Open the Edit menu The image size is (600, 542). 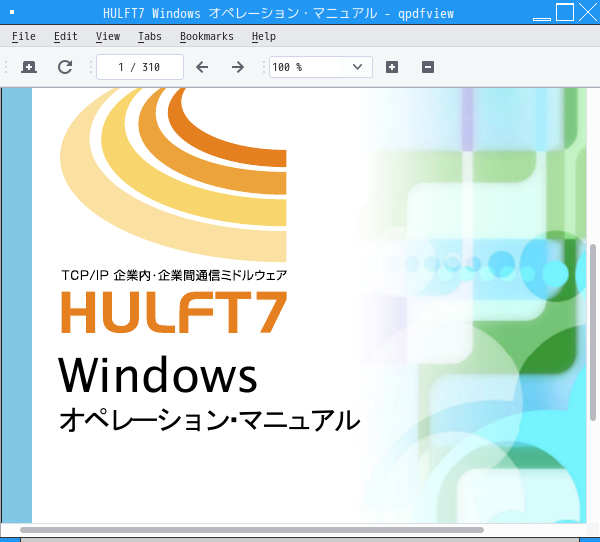[x=65, y=36]
